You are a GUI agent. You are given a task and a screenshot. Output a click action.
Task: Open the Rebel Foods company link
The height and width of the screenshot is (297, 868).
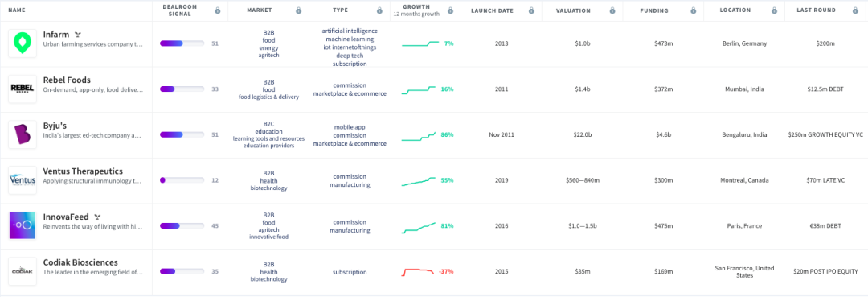coord(67,80)
